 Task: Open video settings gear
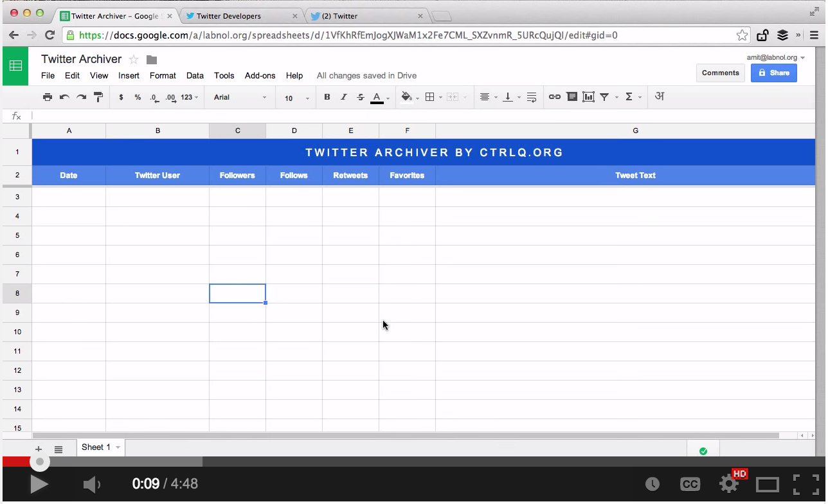tap(729, 484)
